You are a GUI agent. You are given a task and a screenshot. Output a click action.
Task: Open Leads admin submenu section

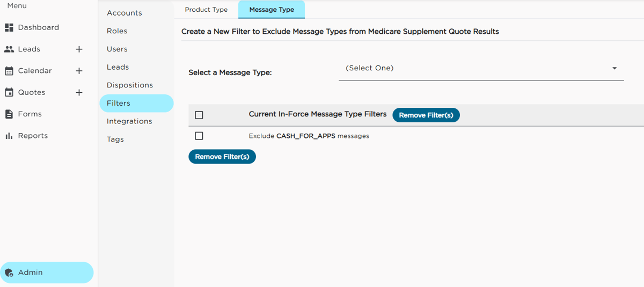coord(118,67)
